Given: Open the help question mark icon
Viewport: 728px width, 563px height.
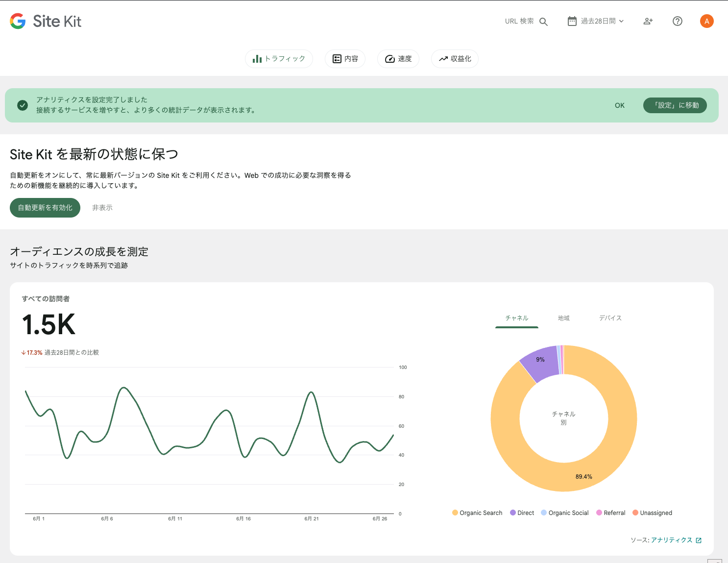Looking at the screenshot, I should click(678, 21).
